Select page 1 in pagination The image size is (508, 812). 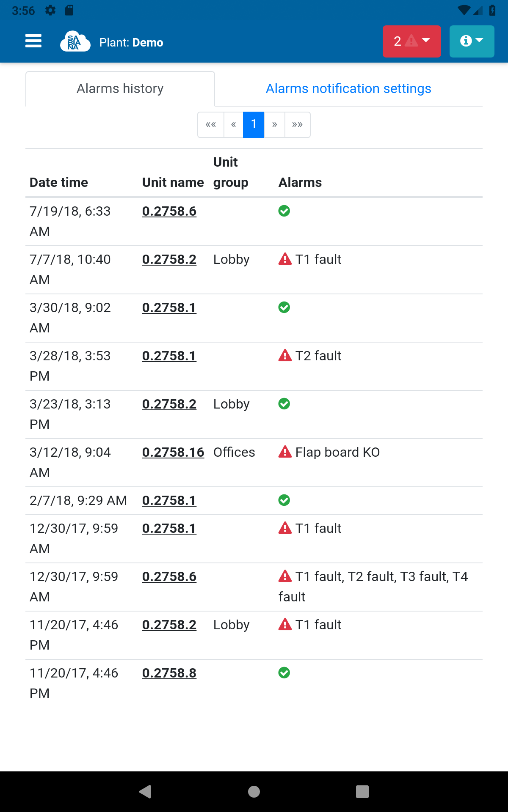[254, 124]
